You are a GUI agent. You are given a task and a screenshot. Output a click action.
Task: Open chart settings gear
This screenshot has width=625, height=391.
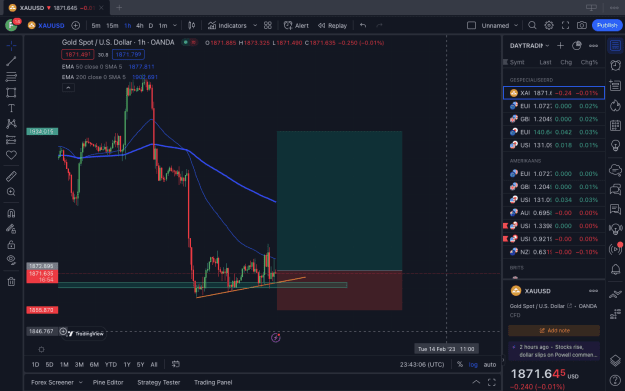[549, 26]
